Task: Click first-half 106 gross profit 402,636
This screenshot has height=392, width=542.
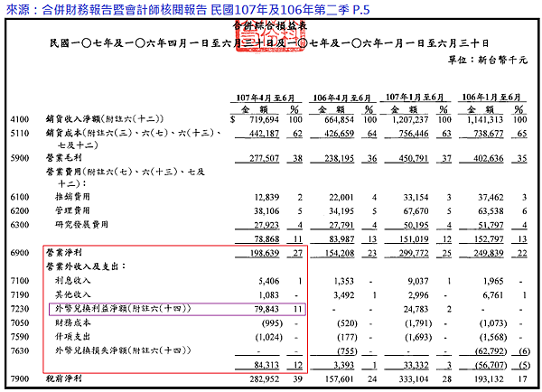Action: point(489,158)
